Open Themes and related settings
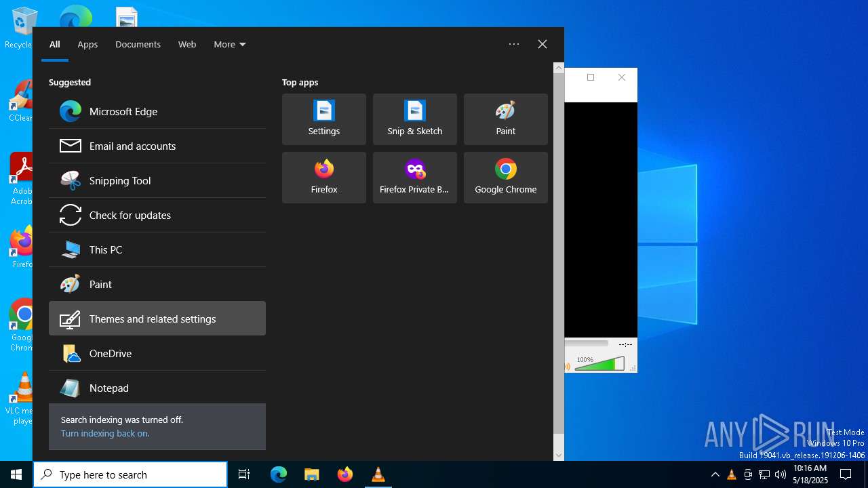Screen dimensions: 868x488 click(157, 319)
